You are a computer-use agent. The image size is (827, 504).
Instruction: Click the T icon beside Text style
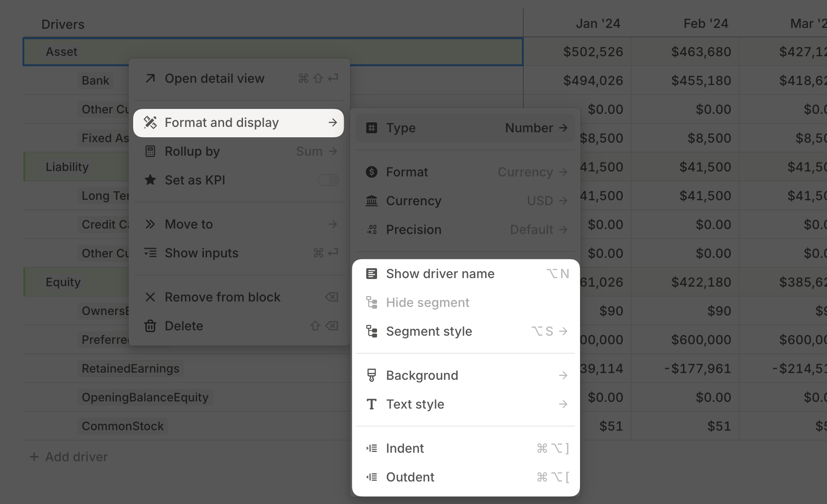click(372, 404)
